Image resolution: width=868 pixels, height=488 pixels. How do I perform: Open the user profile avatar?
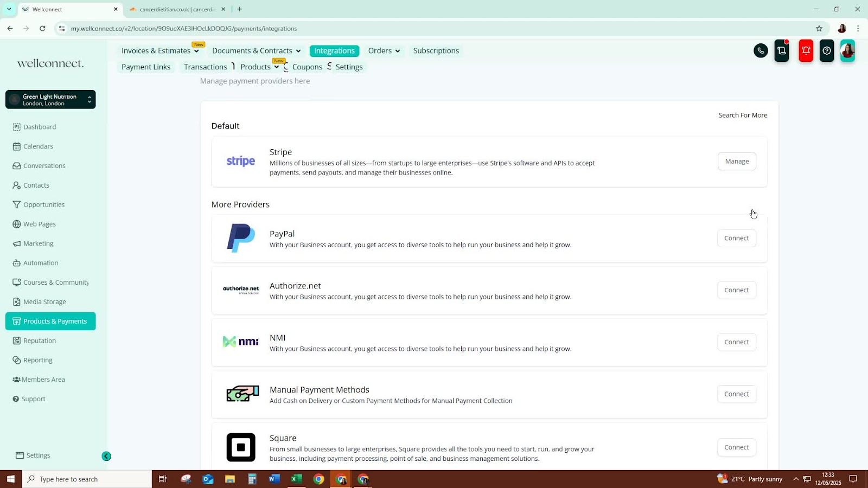tap(847, 50)
